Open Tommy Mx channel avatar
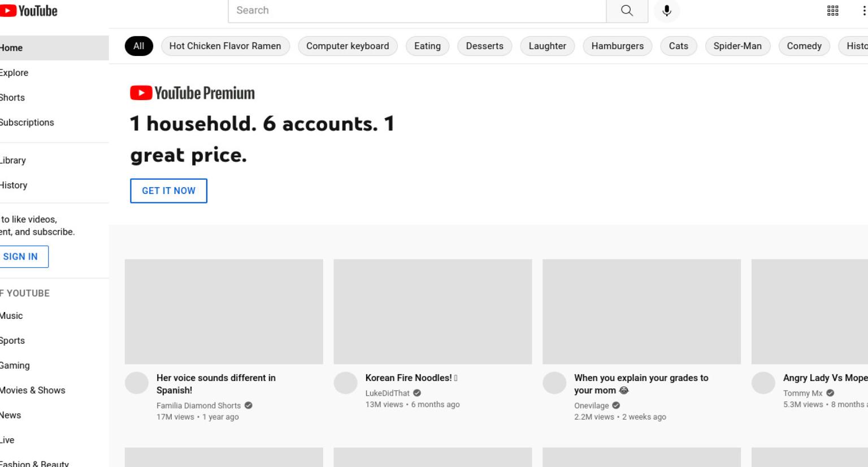This screenshot has height=467, width=868. (x=763, y=383)
